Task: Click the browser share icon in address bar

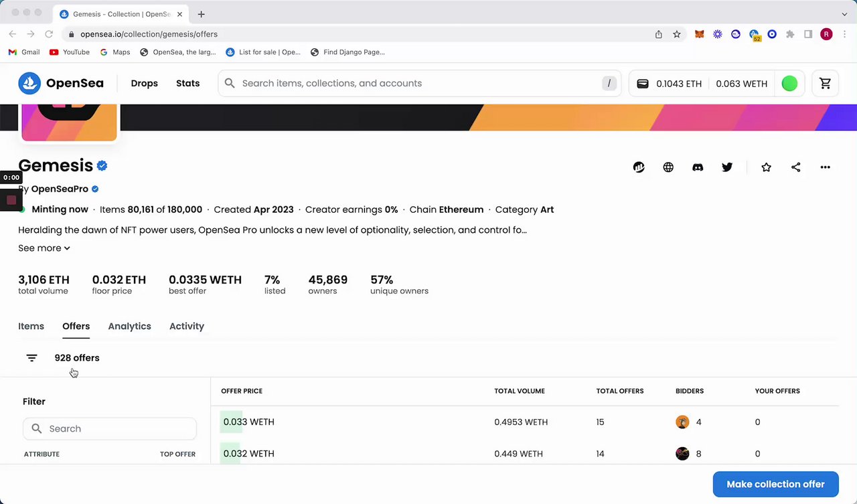Action: 659,34
